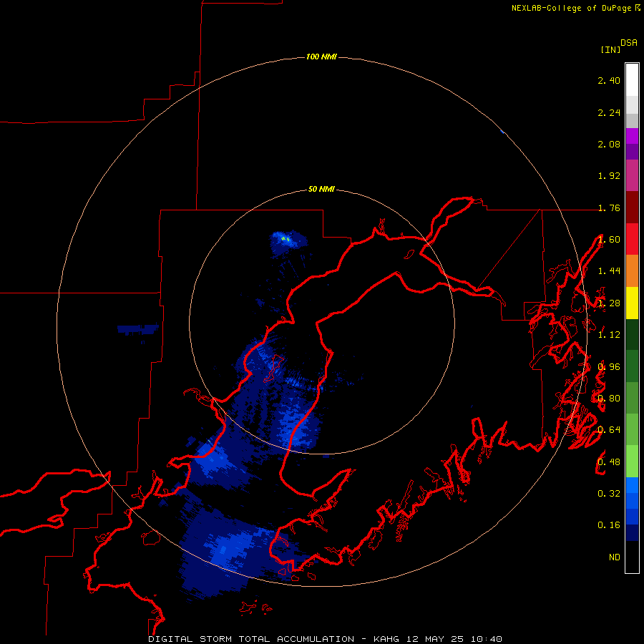Pick the bright purple legend swatch
Image resolution: width=644 pixels, height=644 pixels.
coord(632,136)
